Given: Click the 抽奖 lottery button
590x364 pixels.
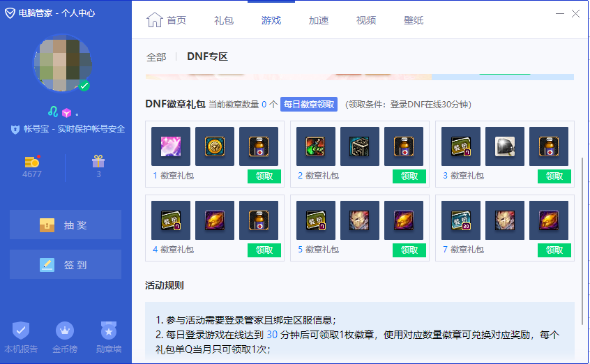Looking at the screenshot, I should point(66,225).
